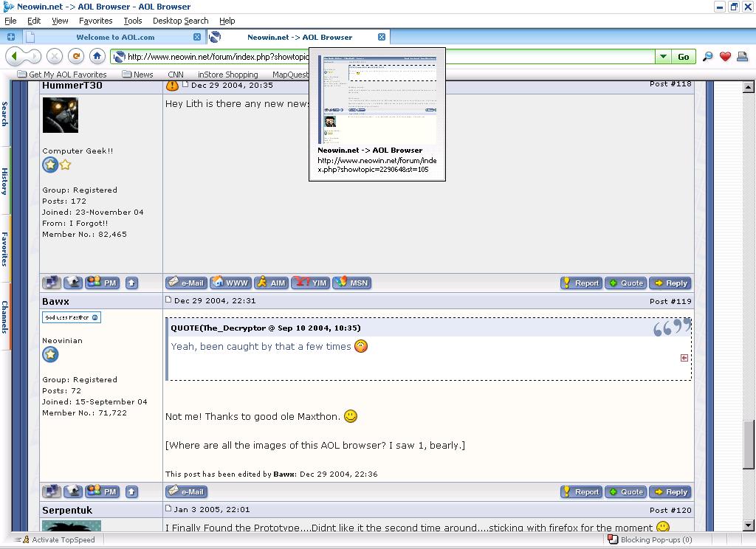Open the Home page via the home icon

click(97, 56)
